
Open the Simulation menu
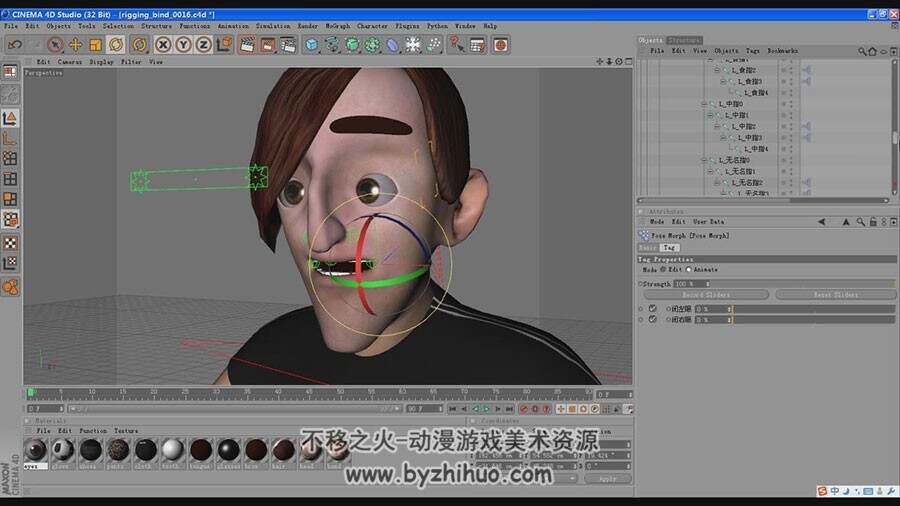point(273,26)
